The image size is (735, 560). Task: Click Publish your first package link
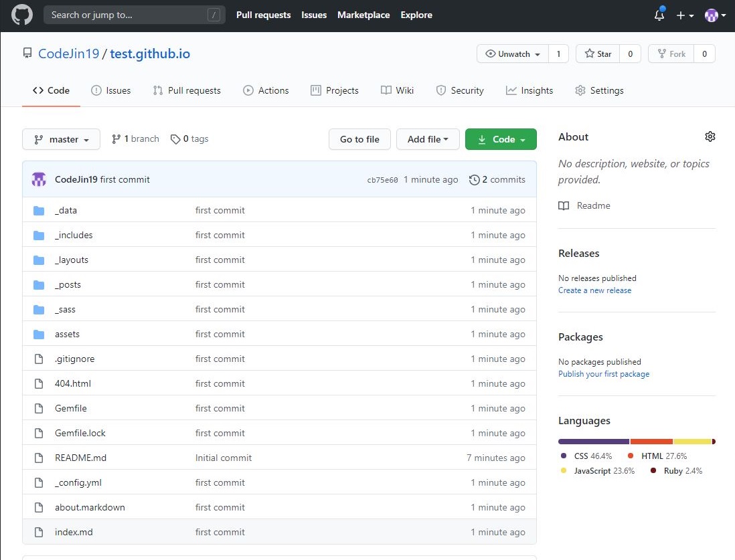(604, 374)
